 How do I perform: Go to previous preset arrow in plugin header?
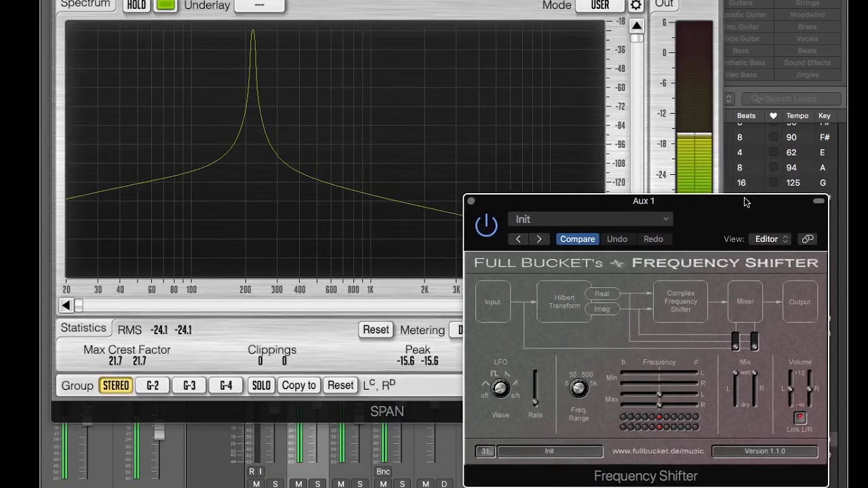click(518, 239)
